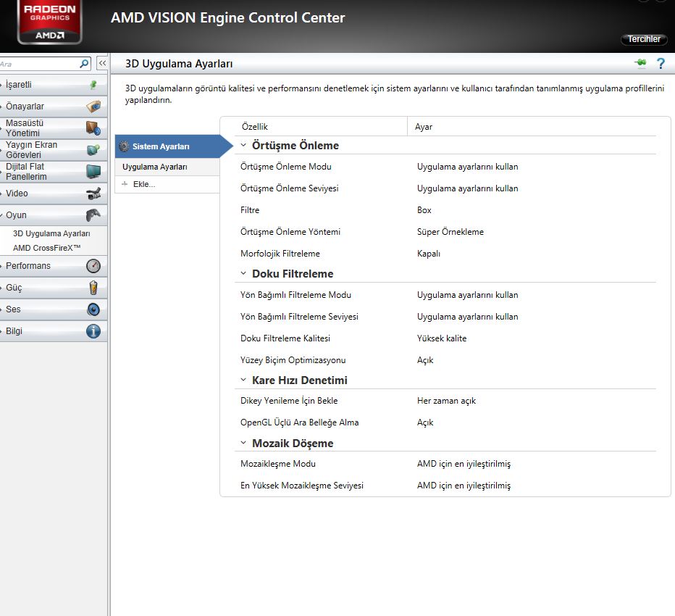Expand the Yaygın Ekran Görevleri section

pyautogui.click(x=54, y=149)
